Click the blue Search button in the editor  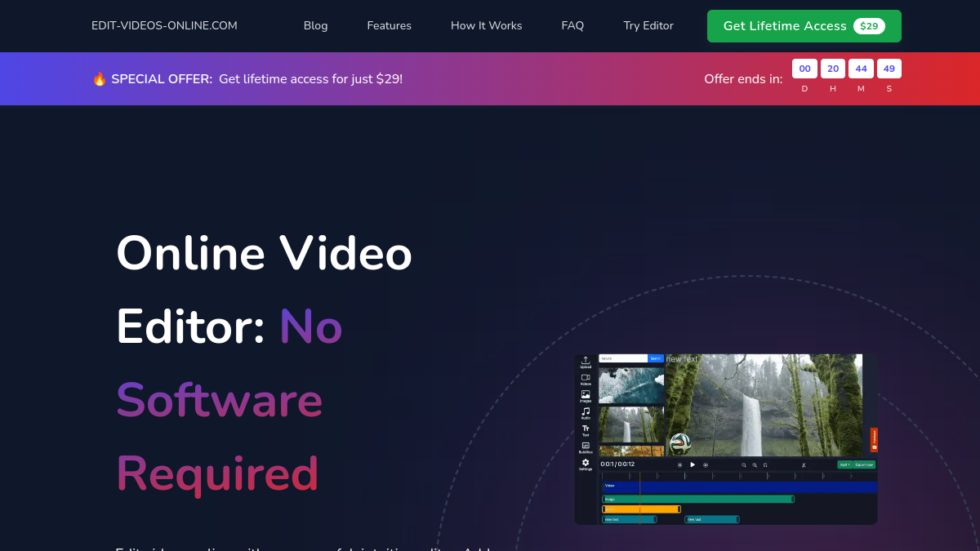[x=656, y=358]
